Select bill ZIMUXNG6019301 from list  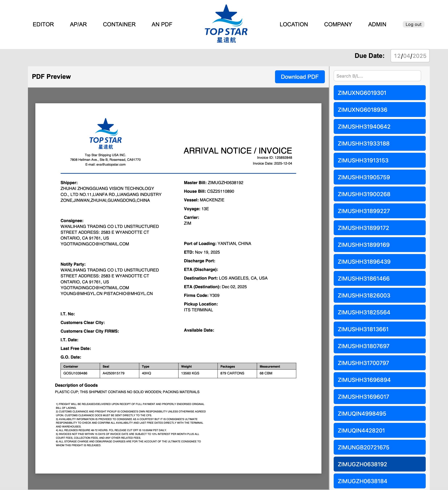(379, 93)
